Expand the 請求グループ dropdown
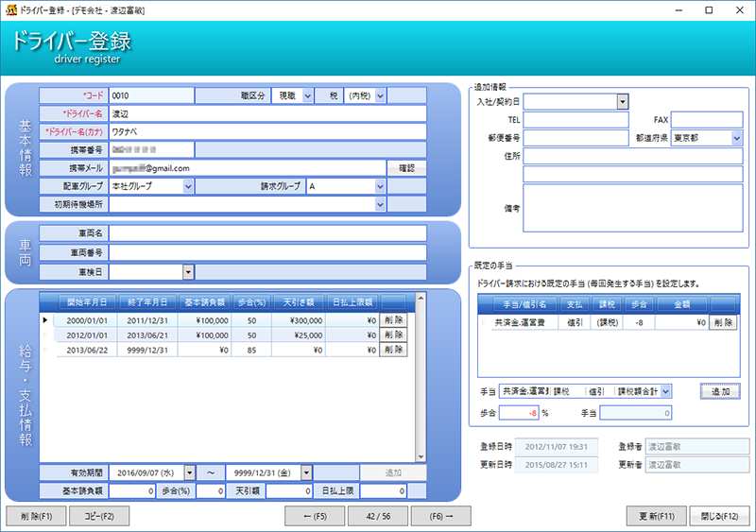The width and height of the screenshot is (756, 532). tap(380, 187)
